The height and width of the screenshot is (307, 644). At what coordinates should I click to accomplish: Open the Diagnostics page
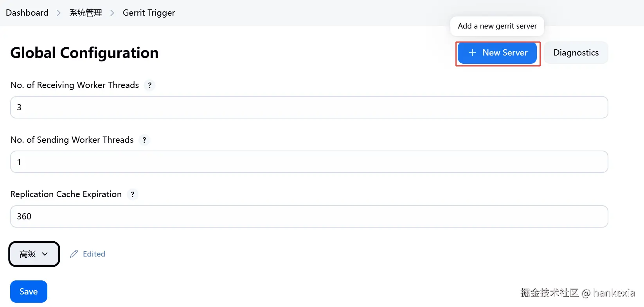click(x=576, y=53)
